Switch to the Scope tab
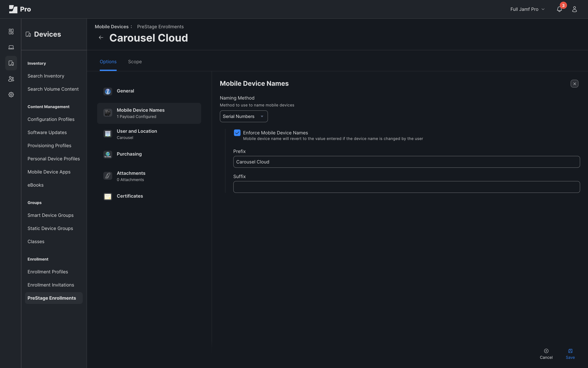Screen dimensions: 588x368 135,62
